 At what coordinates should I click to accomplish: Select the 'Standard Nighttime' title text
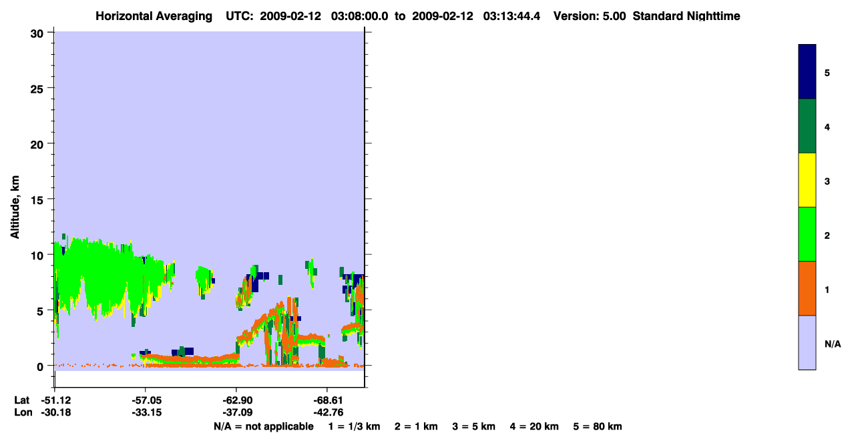pos(686,16)
